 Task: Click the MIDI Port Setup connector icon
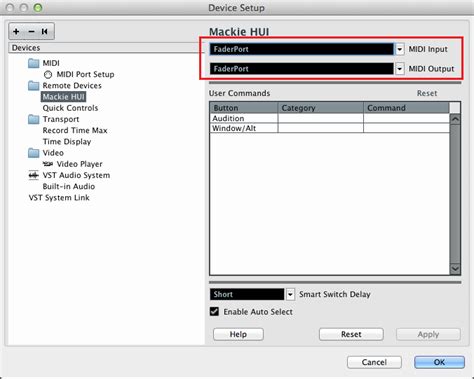(x=48, y=74)
